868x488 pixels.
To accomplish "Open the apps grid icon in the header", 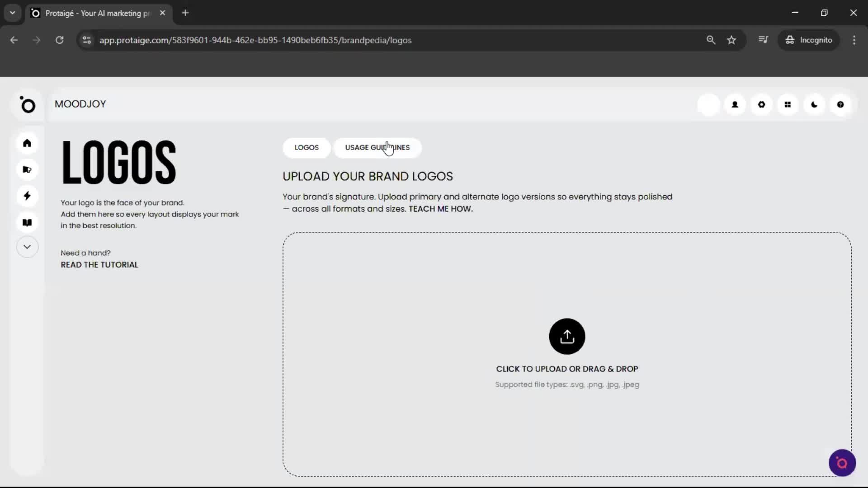I will point(788,104).
